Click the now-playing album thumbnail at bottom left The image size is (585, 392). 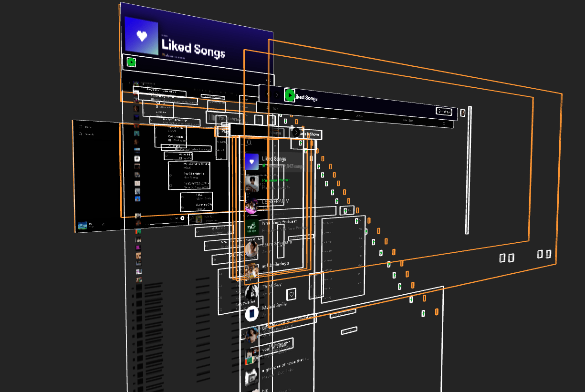(x=82, y=225)
